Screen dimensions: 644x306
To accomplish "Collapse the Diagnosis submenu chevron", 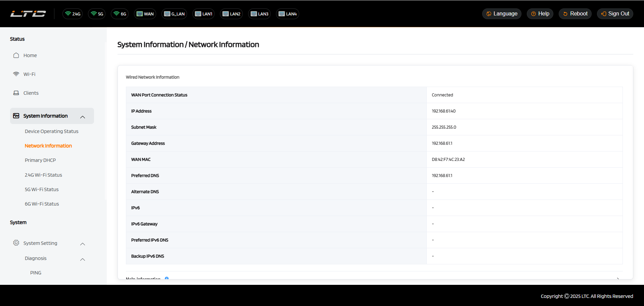I will 83,259.
